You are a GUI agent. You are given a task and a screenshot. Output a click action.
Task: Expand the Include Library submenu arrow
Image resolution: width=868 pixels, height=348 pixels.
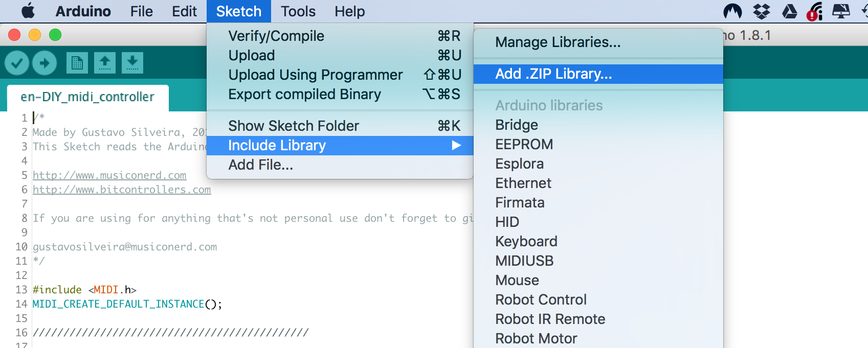tap(456, 146)
